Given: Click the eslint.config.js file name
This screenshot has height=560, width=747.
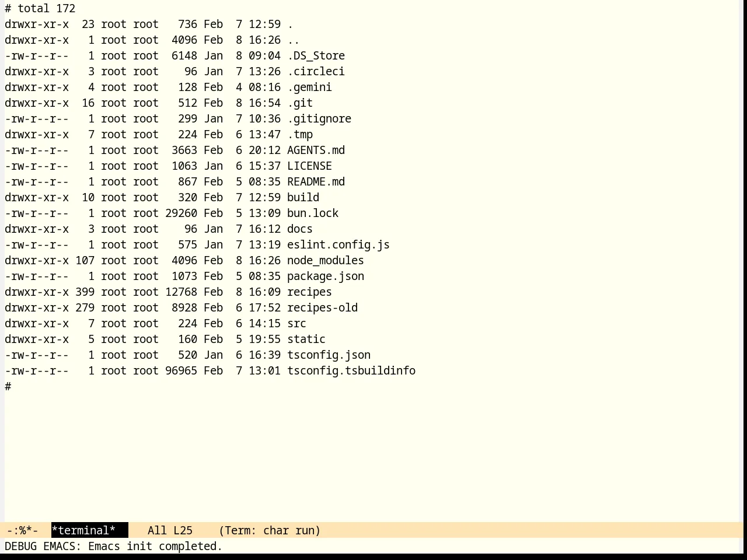Looking at the screenshot, I should point(338,245).
